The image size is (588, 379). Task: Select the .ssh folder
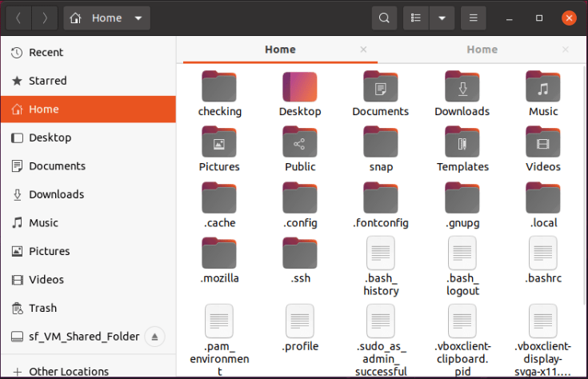tap(300, 261)
